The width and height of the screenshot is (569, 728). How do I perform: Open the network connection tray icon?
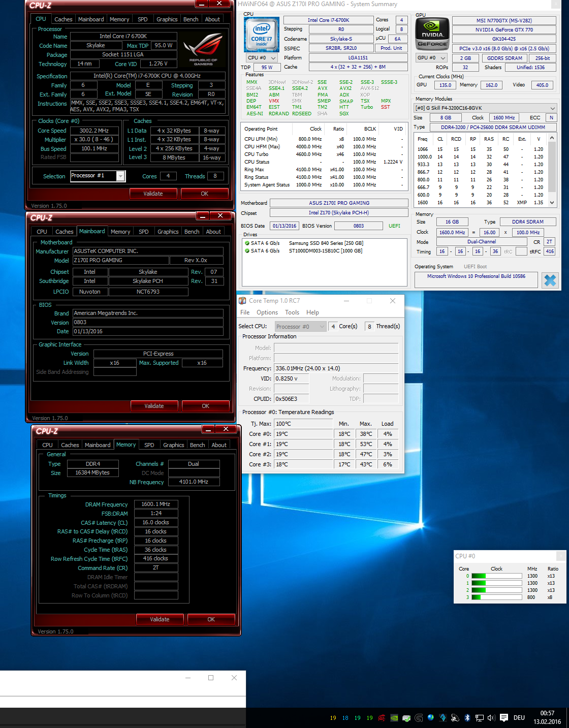click(x=480, y=718)
